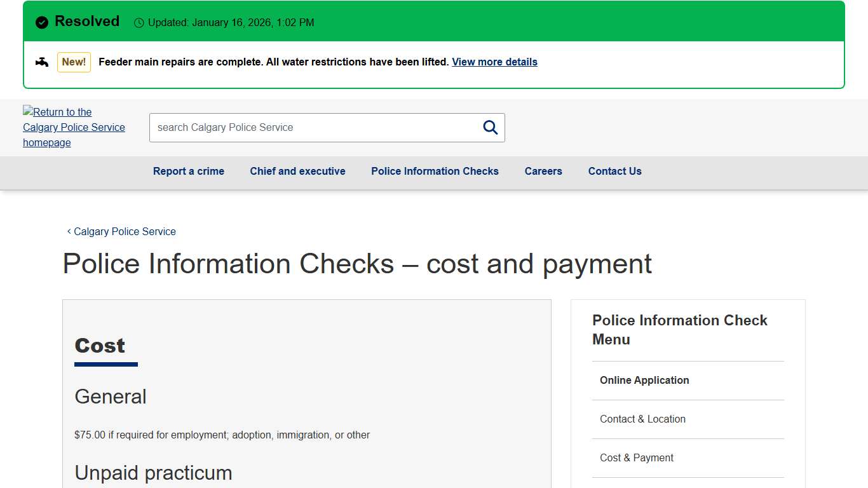The image size is (868, 488).
Task: Open the Online Application menu entry
Action: [x=644, y=380]
